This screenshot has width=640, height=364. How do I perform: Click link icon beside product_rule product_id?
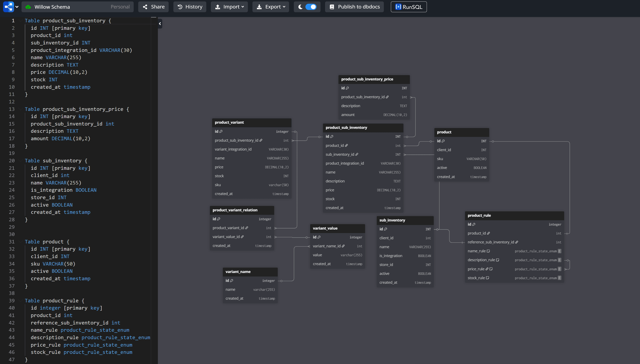[489, 233]
